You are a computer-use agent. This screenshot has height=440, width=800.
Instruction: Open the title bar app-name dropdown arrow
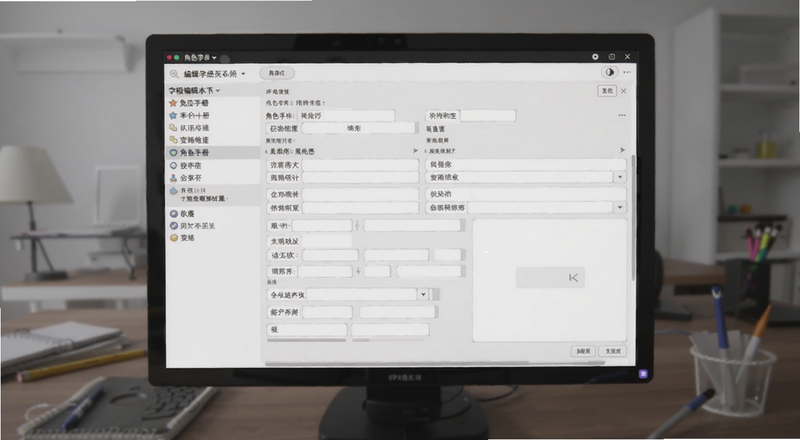pyautogui.click(x=214, y=58)
